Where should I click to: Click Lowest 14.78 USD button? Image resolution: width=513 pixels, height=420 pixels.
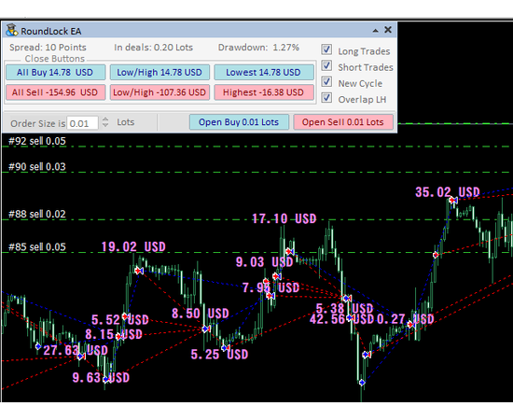coord(264,73)
